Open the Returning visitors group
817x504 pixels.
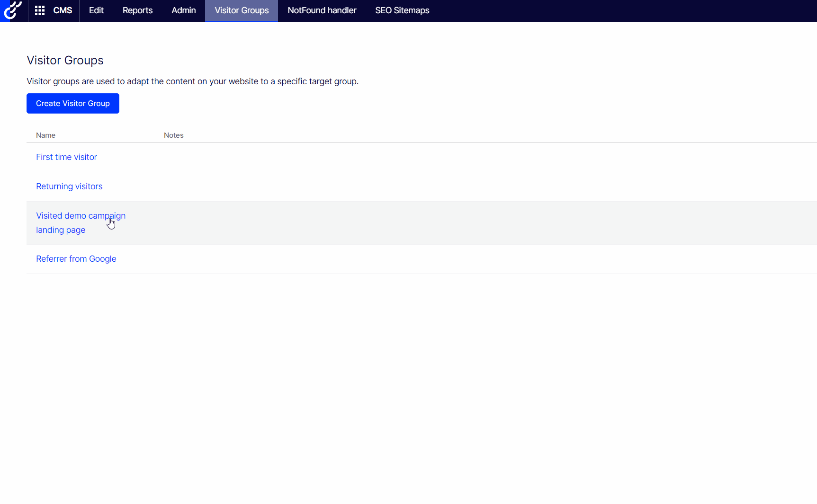pos(69,186)
